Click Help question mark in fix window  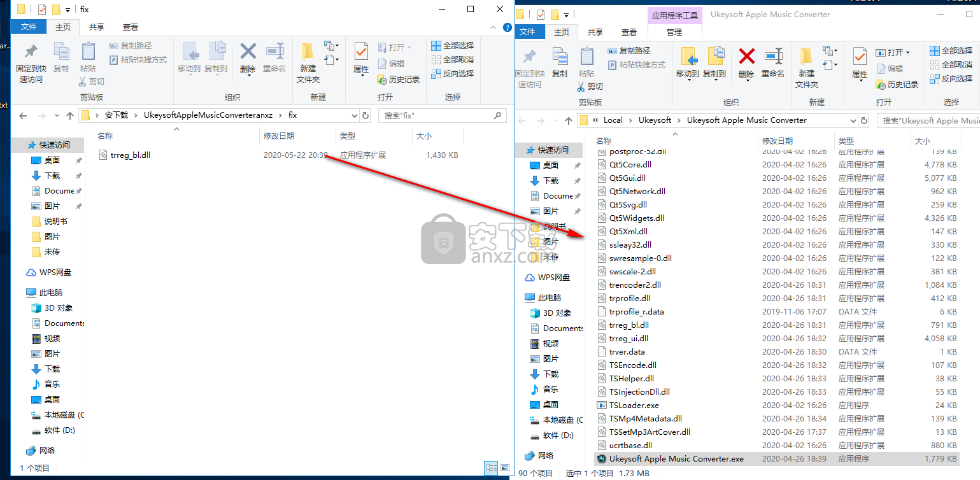click(x=508, y=27)
